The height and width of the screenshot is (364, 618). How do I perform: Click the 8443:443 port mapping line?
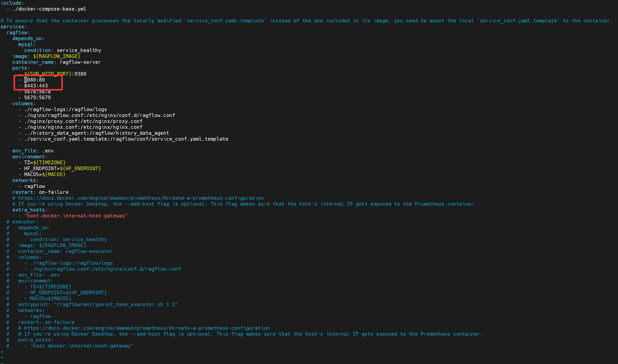point(36,86)
